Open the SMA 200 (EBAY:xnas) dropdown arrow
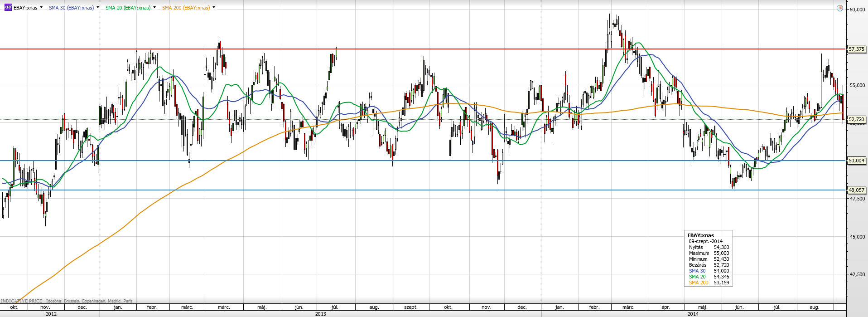 tap(214, 8)
